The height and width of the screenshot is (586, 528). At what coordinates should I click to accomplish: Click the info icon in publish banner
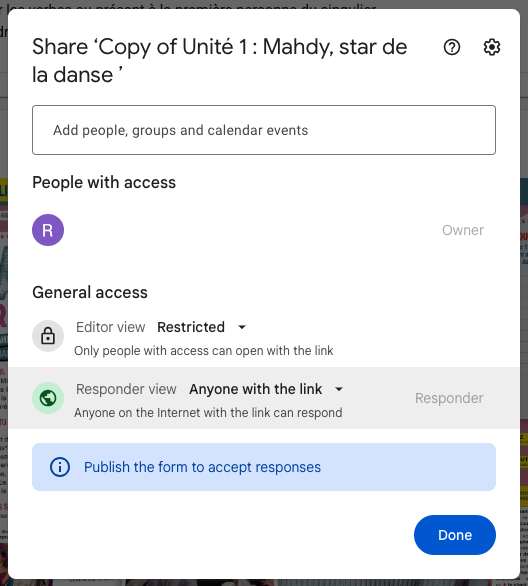60,467
